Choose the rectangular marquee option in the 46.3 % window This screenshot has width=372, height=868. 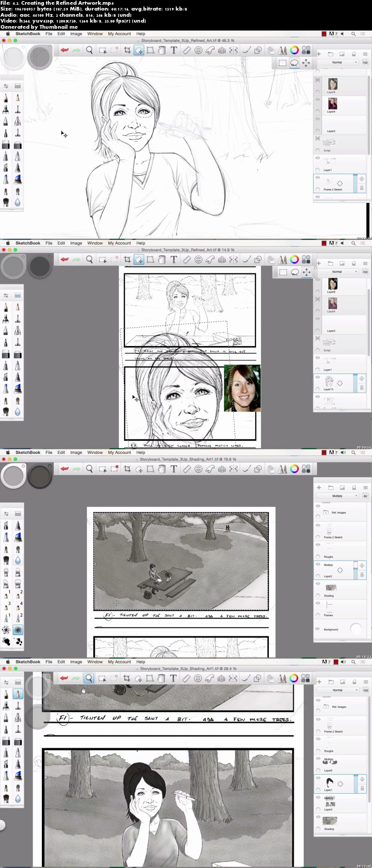tap(282, 63)
